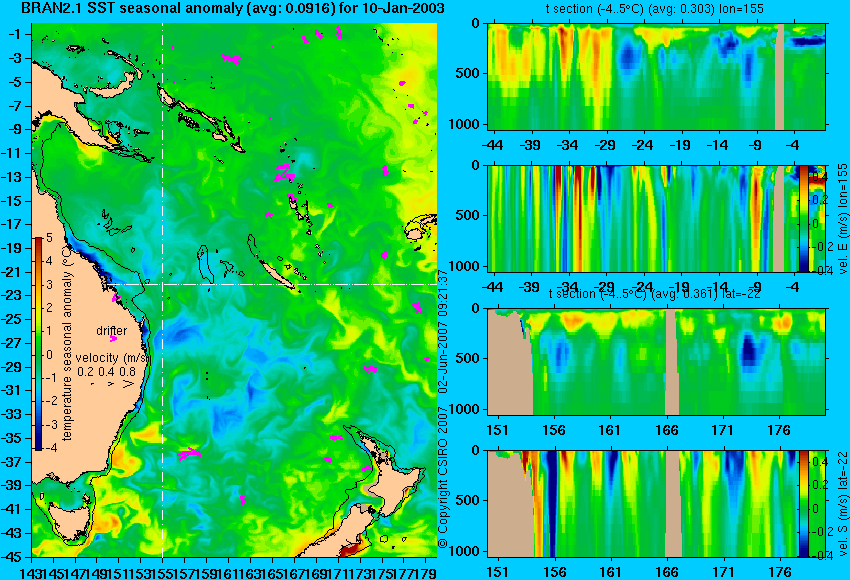The width and height of the screenshot is (850, 580).
Task: Click '-45' on main map latitude axis
Action: [x=12, y=557]
